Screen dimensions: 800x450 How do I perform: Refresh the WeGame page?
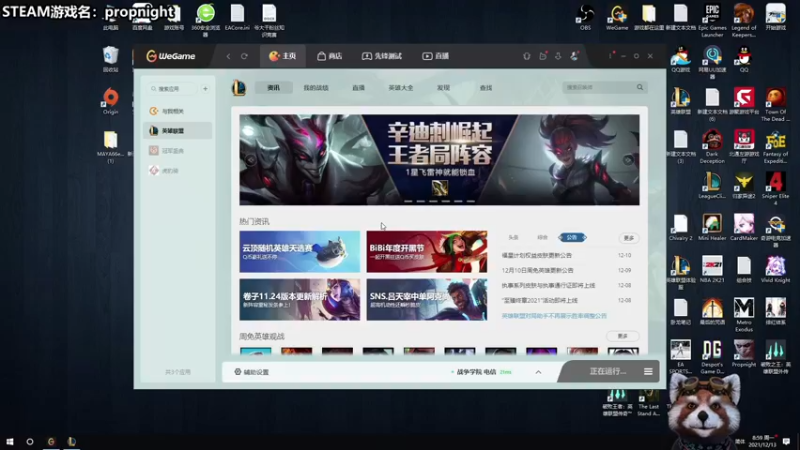pyautogui.click(x=244, y=56)
